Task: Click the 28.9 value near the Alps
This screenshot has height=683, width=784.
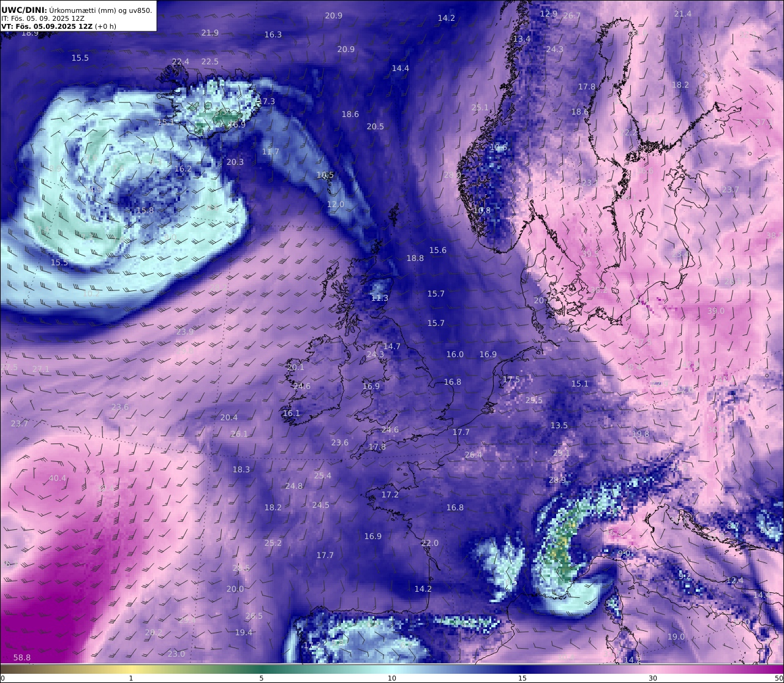Action: (557, 480)
